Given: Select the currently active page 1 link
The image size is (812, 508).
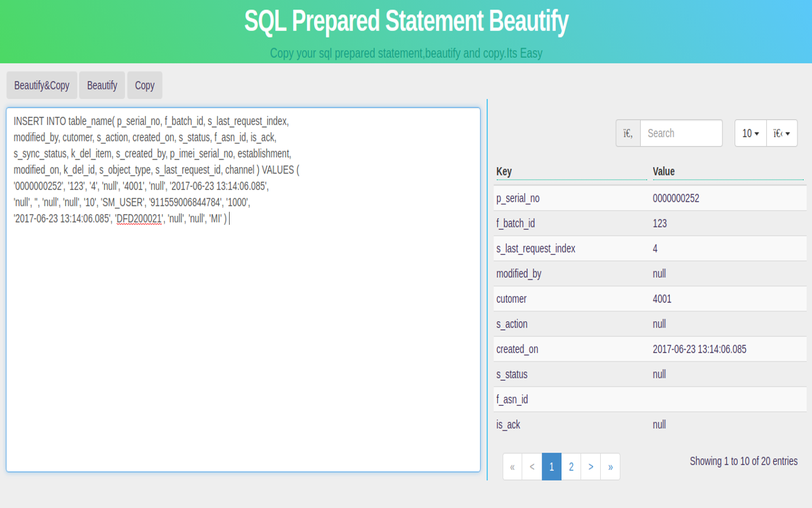Looking at the screenshot, I should 551,466.
